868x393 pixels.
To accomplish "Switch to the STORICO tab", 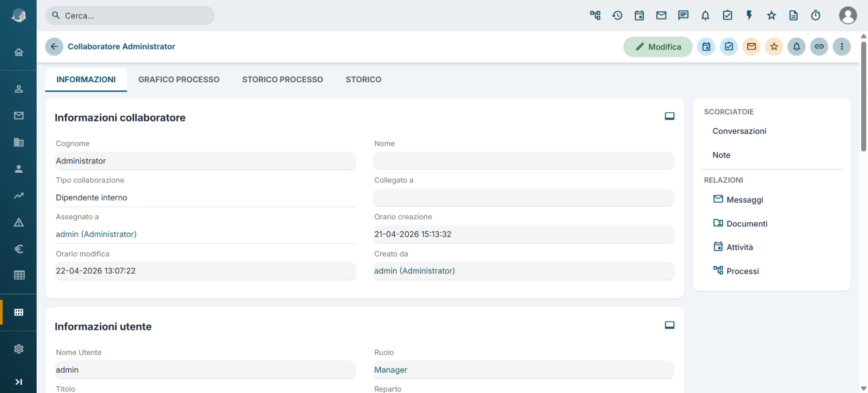I will (x=364, y=80).
